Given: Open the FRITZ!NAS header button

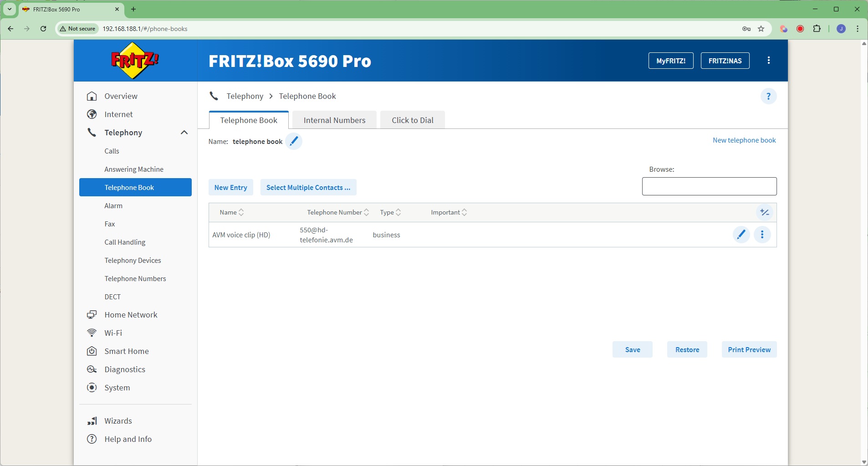Looking at the screenshot, I should click(x=725, y=61).
